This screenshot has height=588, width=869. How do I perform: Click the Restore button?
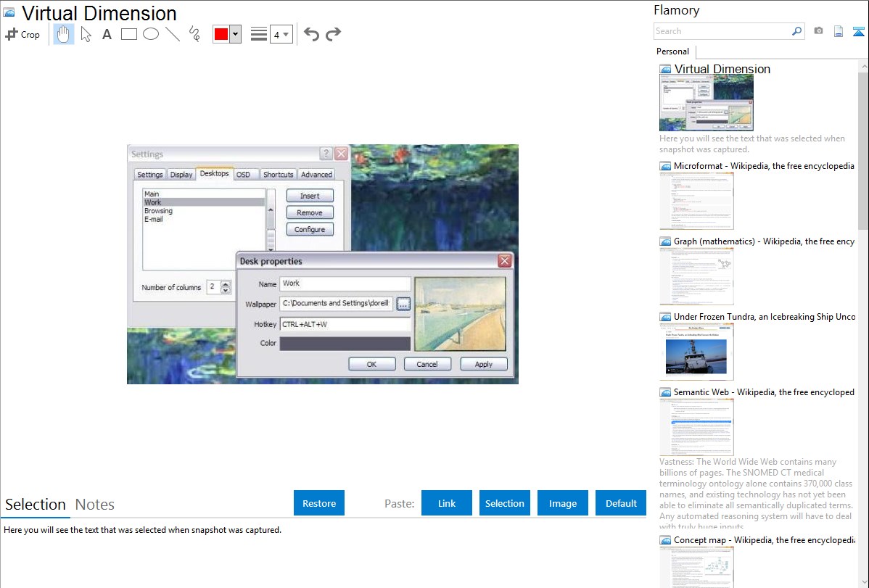point(319,503)
